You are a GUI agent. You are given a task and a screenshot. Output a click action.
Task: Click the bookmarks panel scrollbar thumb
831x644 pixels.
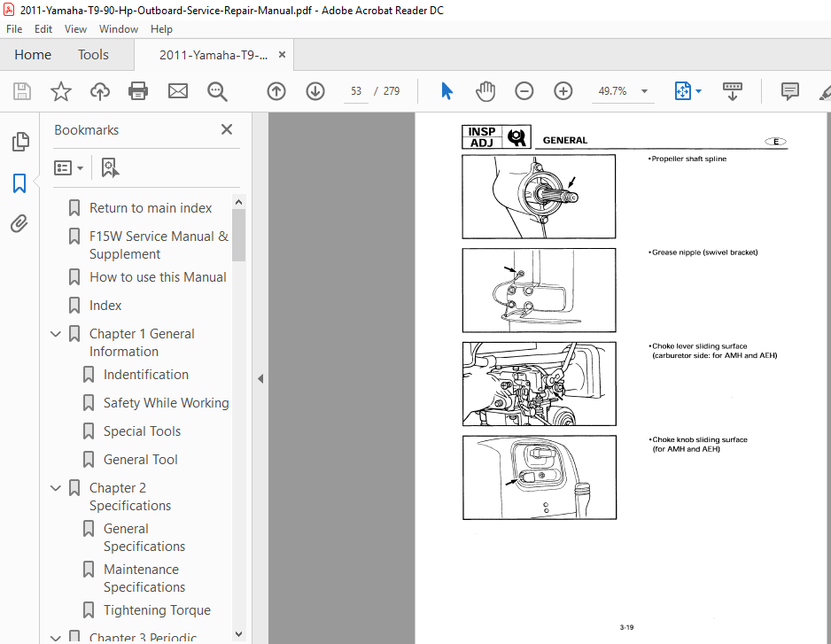pyautogui.click(x=238, y=236)
